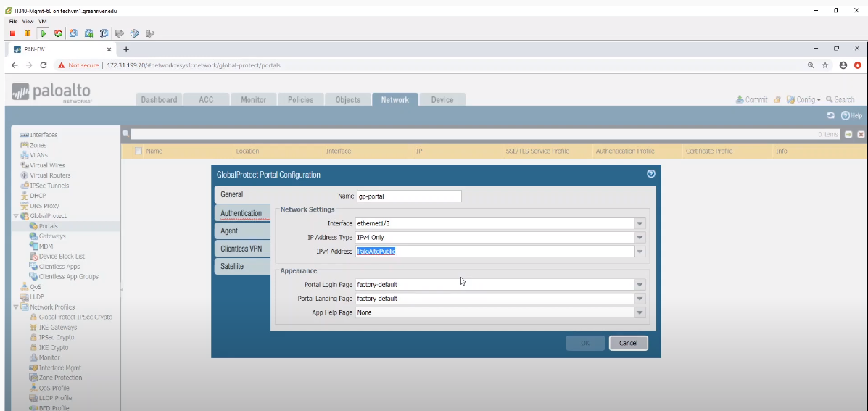Tick the select-all checkbox by Name
Image resolution: width=868 pixels, height=411 pixels.
coord(139,151)
